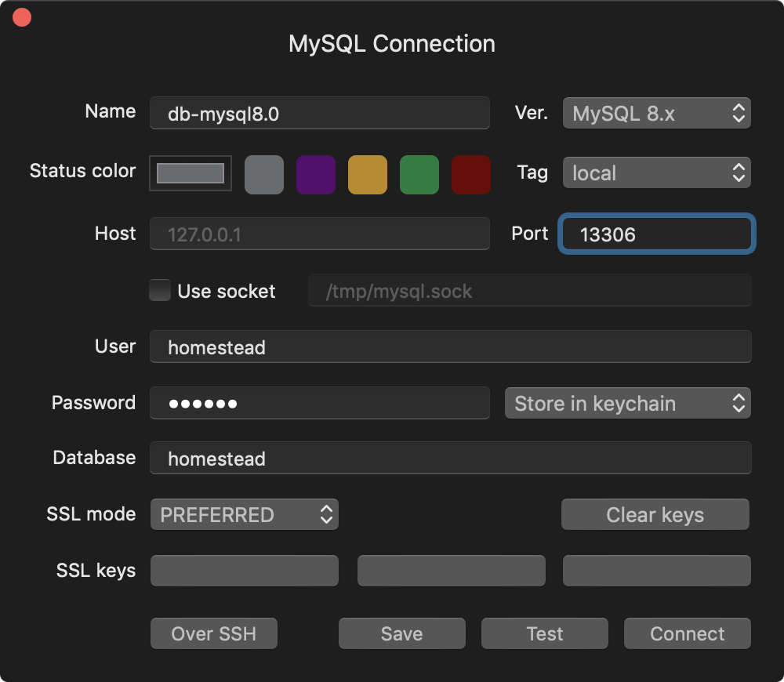Pick the gray status color swatch
The image size is (784, 682).
pyautogui.click(x=264, y=174)
